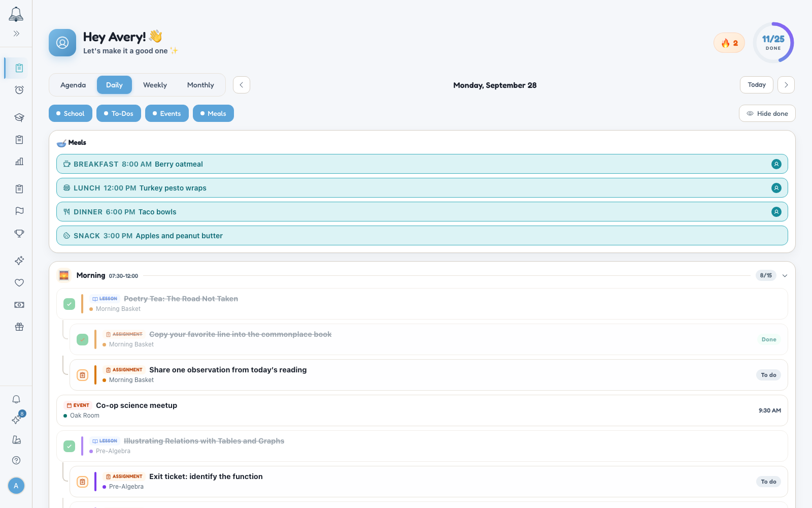Go to next day arrow

786,85
